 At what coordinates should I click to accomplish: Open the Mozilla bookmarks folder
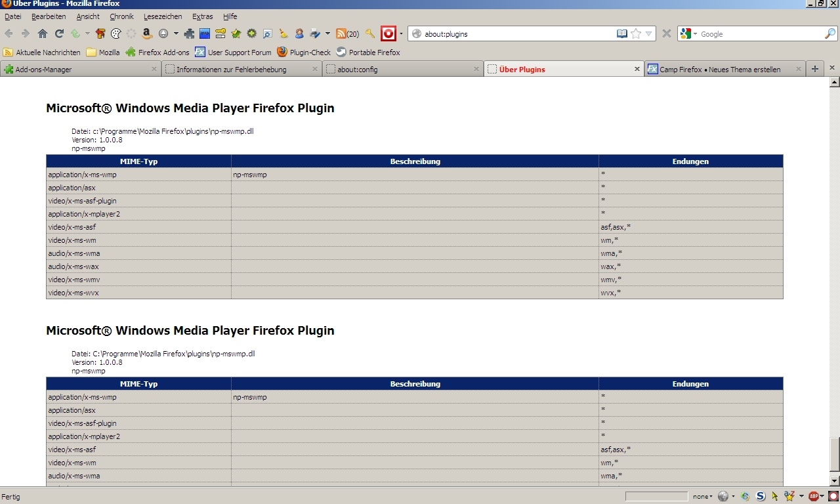click(103, 52)
